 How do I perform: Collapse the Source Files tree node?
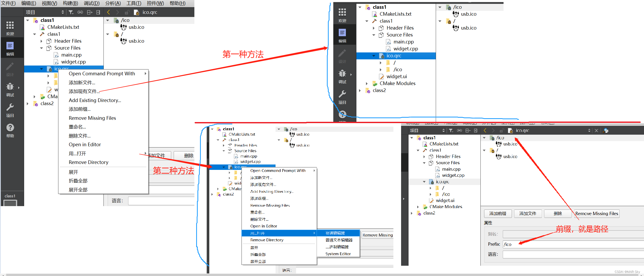point(42,48)
